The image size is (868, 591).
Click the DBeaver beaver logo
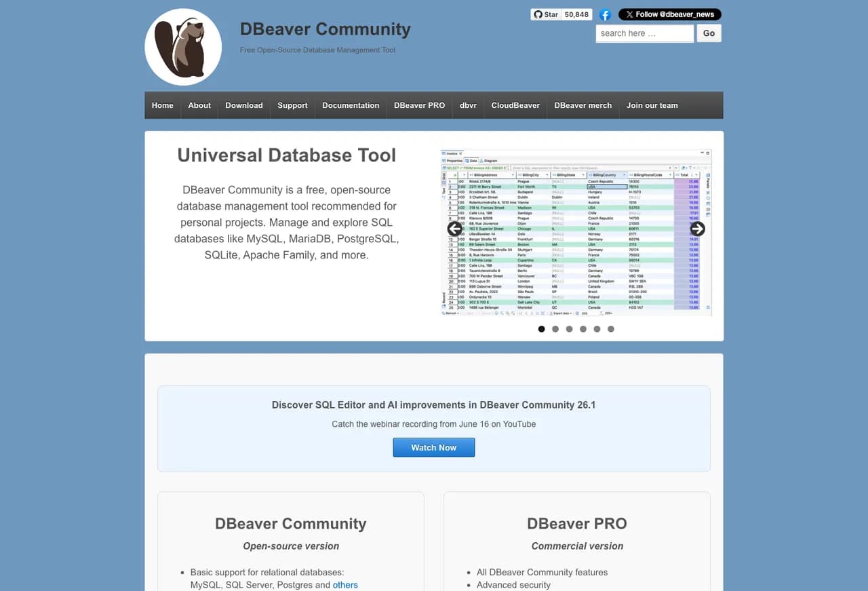click(183, 47)
